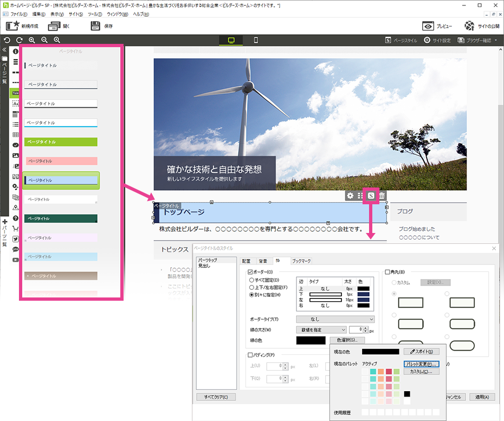Enable the パディング(P) checkbox
The height and width of the screenshot is (421, 504).
(250, 355)
